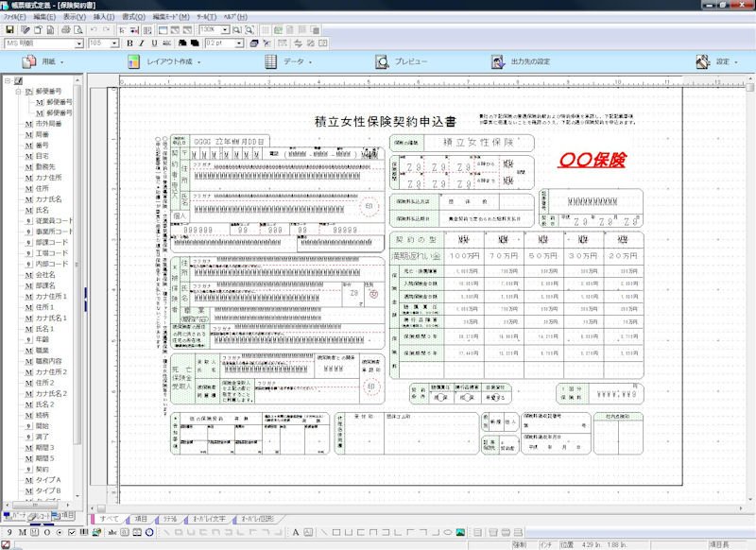Click the strikethrough abc icon

click(x=166, y=43)
